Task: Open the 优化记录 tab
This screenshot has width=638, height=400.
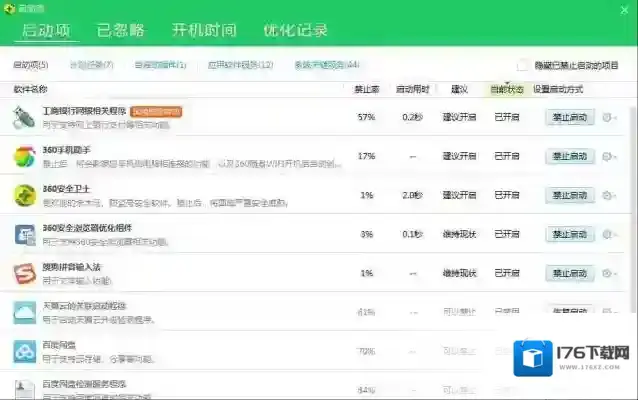Action: pyautogui.click(x=295, y=30)
